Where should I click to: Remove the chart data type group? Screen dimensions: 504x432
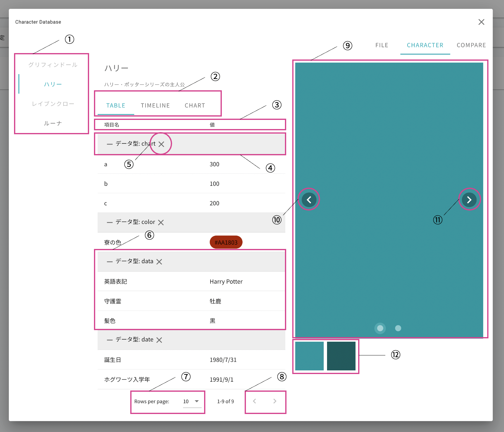pos(161,144)
